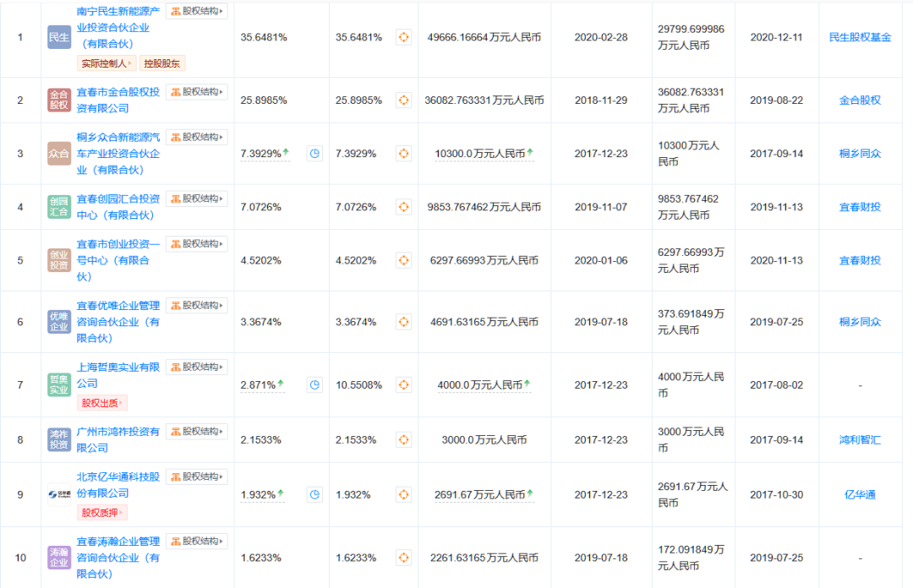
Task: Click the orange target icon beside 25.8985%
Action: coord(404,100)
